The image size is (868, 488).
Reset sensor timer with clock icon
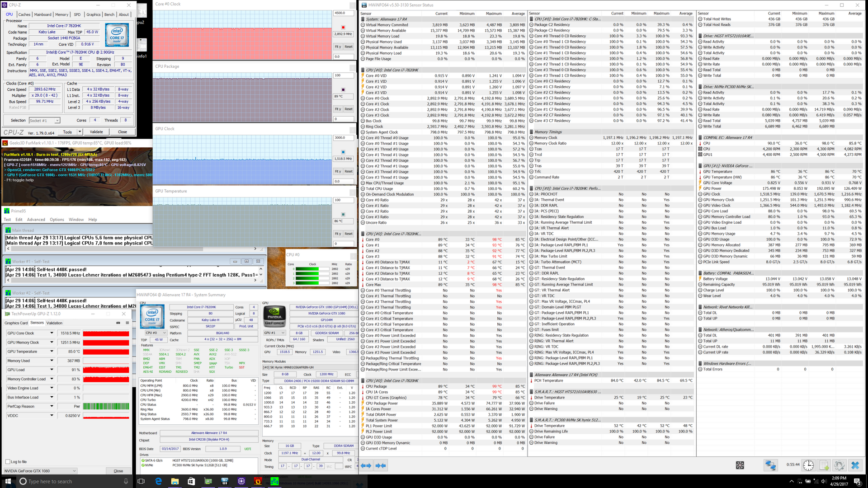click(x=808, y=465)
